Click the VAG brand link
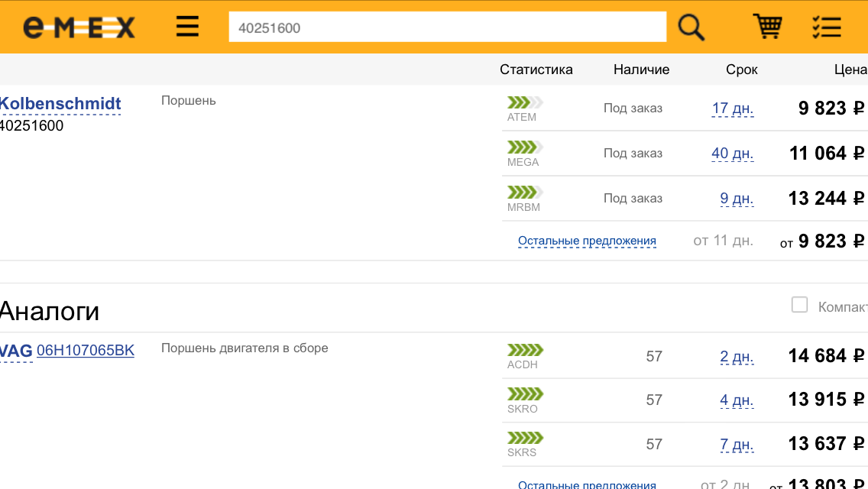Image resolution: width=868 pixels, height=489 pixels. point(16,351)
